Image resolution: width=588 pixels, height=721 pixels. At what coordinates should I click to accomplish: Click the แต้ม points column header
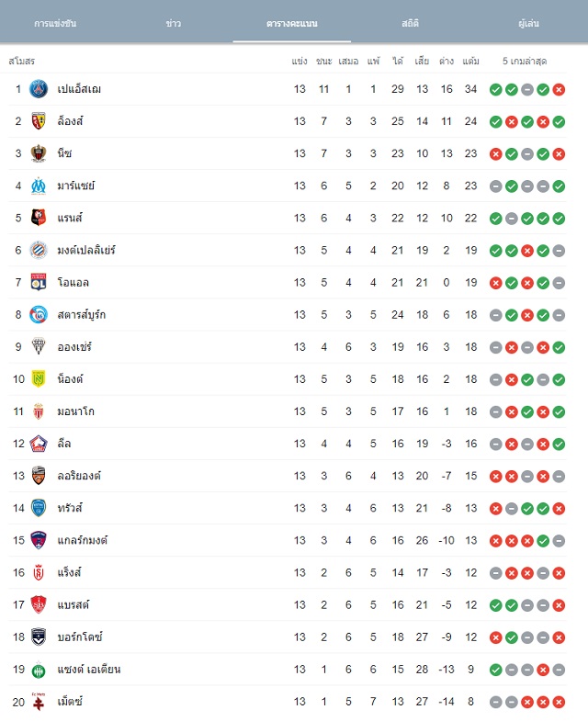(470, 62)
